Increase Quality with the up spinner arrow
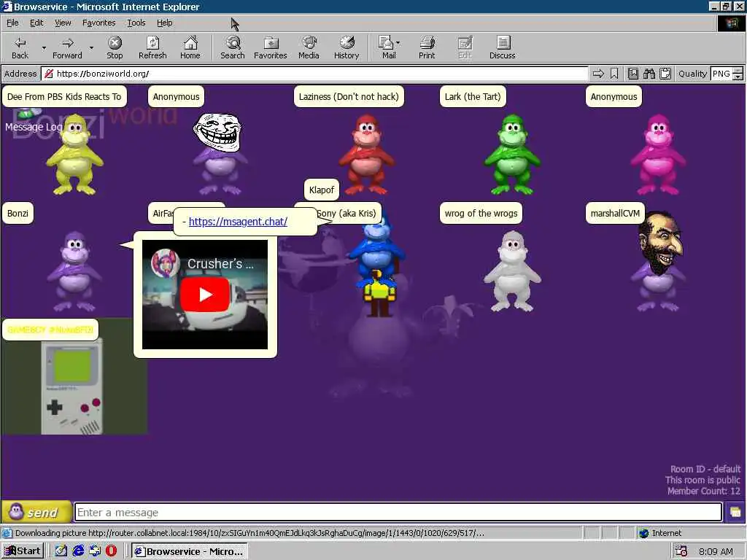This screenshot has height=560, width=747. 738,71
